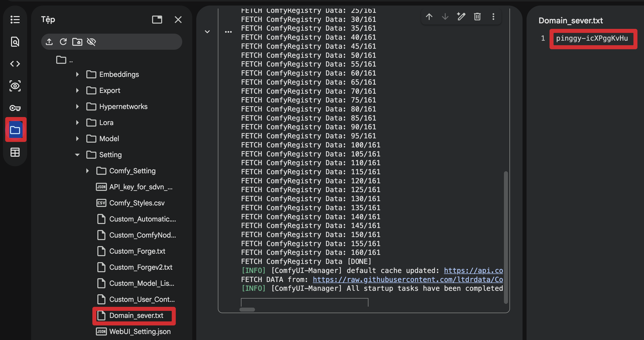This screenshot has width=644, height=340.
Task: Expand the Embeddings folder
Action: click(x=77, y=74)
